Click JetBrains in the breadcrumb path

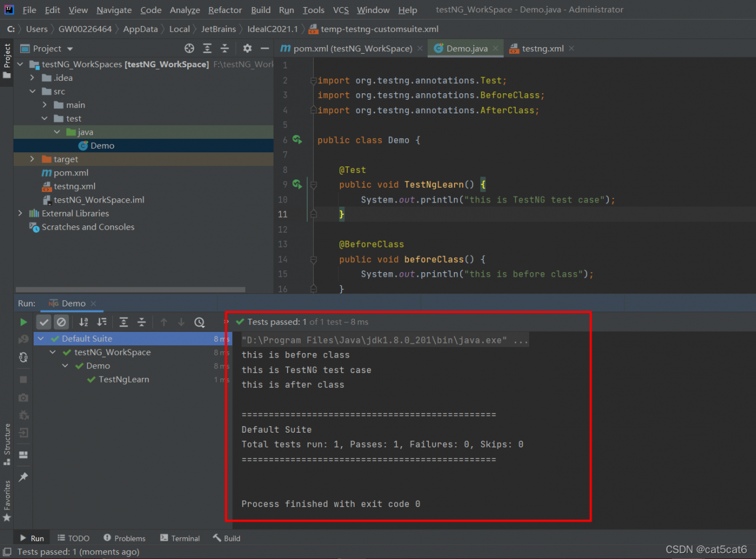[x=218, y=29]
